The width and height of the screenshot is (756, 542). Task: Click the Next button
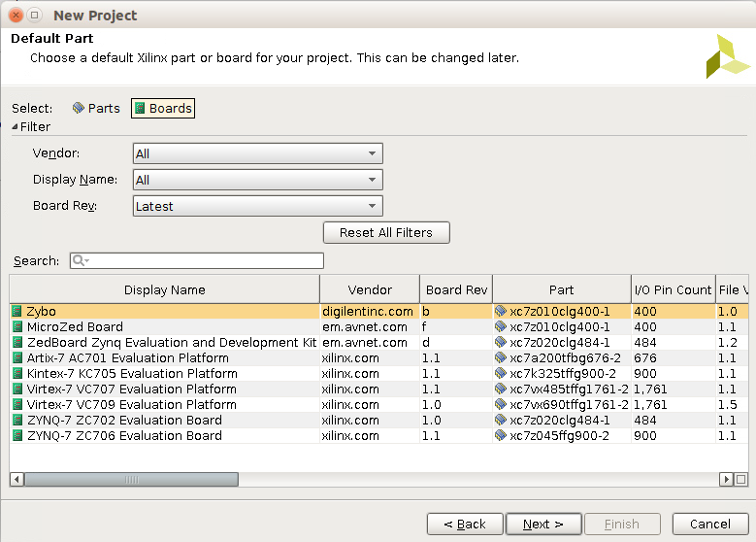pyautogui.click(x=543, y=525)
